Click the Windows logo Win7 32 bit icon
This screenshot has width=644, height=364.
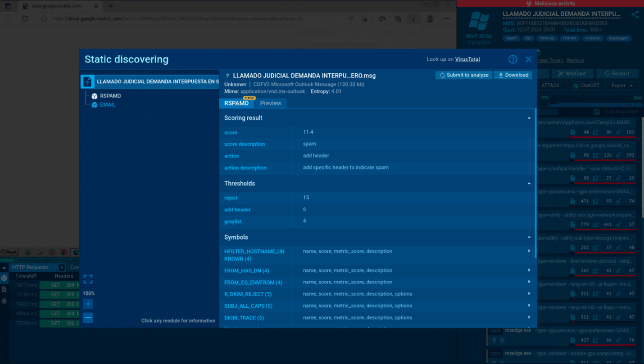coord(479,21)
